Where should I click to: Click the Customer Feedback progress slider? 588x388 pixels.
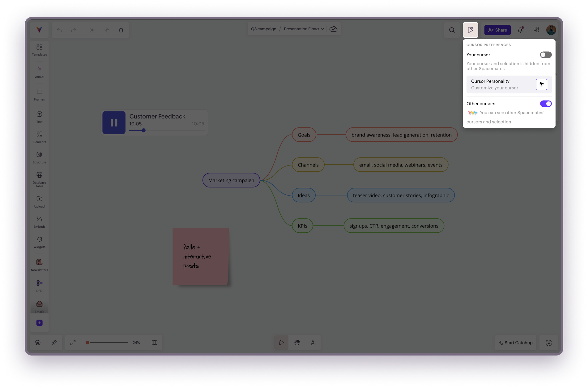167,130
